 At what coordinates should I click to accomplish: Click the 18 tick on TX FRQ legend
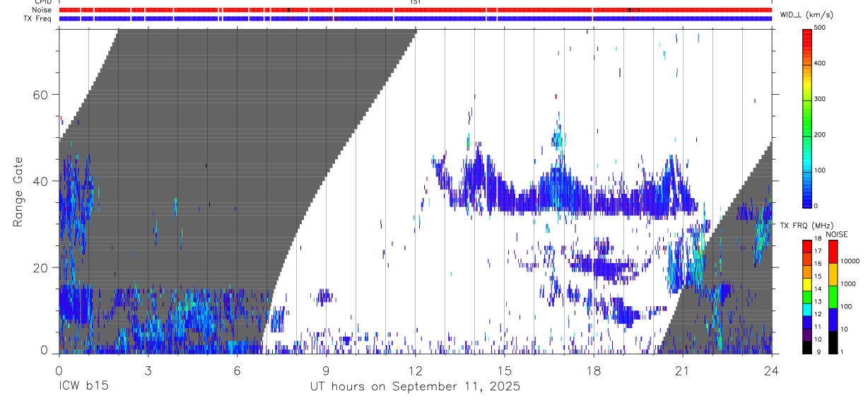coord(818,239)
